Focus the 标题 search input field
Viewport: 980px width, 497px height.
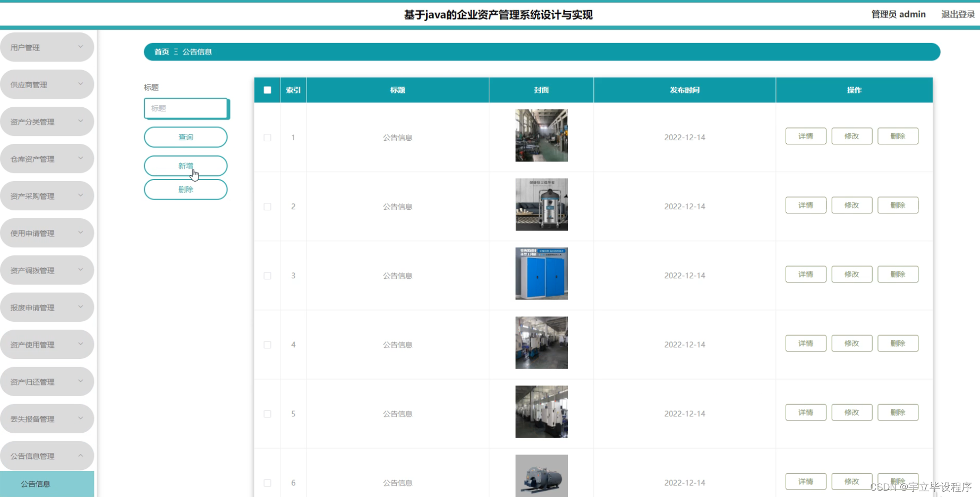186,108
